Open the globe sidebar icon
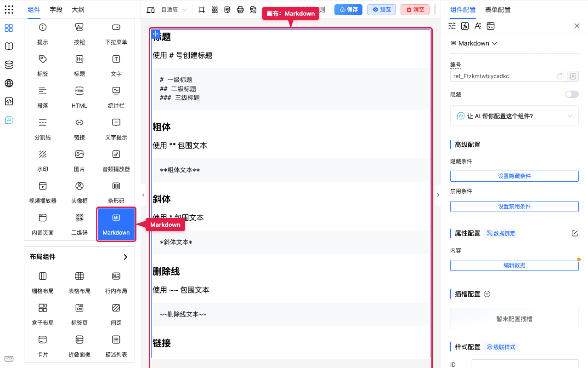 point(9,83)
